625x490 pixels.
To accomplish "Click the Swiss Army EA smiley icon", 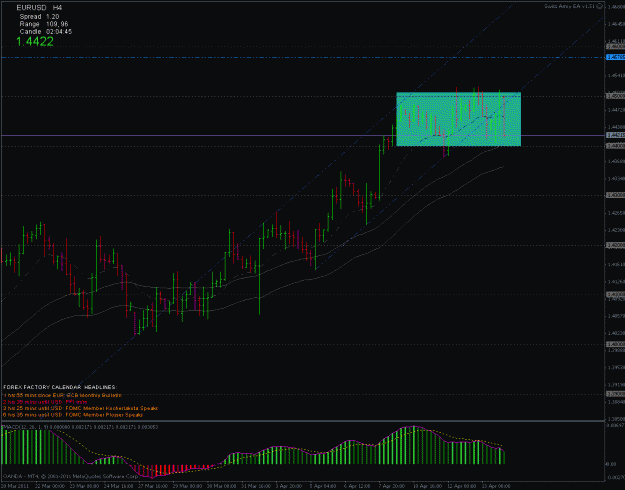I will [x=599, y=6].
